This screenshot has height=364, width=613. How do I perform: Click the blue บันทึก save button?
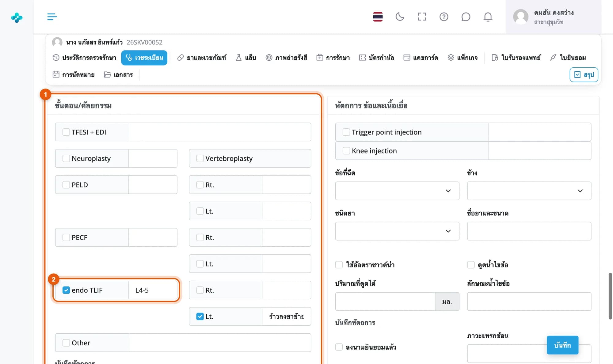[562, 345]
